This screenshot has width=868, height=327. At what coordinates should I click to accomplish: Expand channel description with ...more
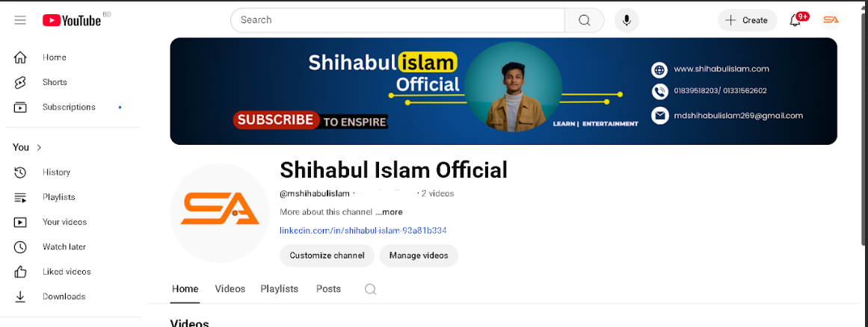click(x=390, y=212)
